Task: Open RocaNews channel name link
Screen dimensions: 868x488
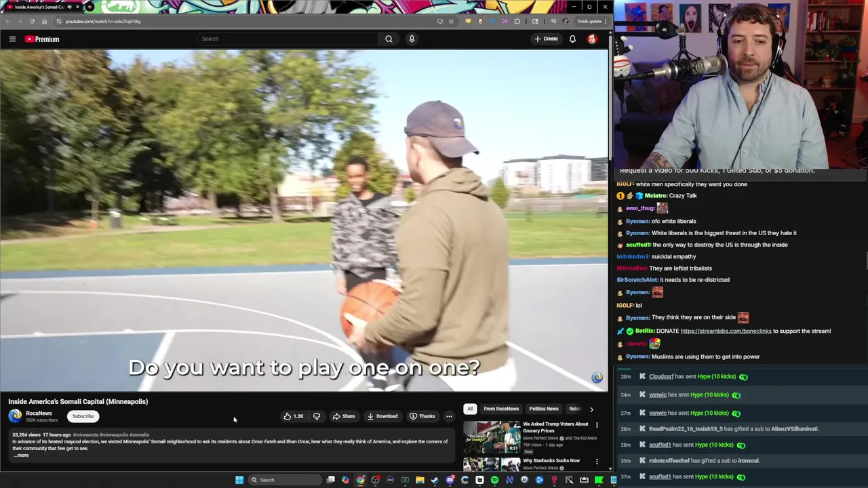Action: [39, 413]
